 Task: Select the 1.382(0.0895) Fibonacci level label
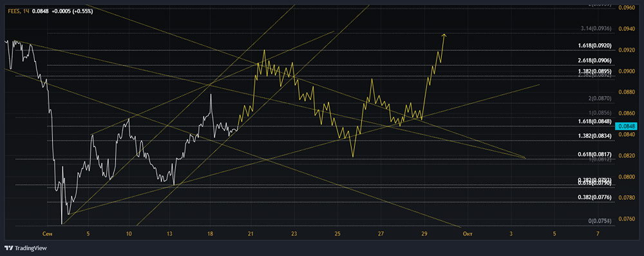click(594, 71)
